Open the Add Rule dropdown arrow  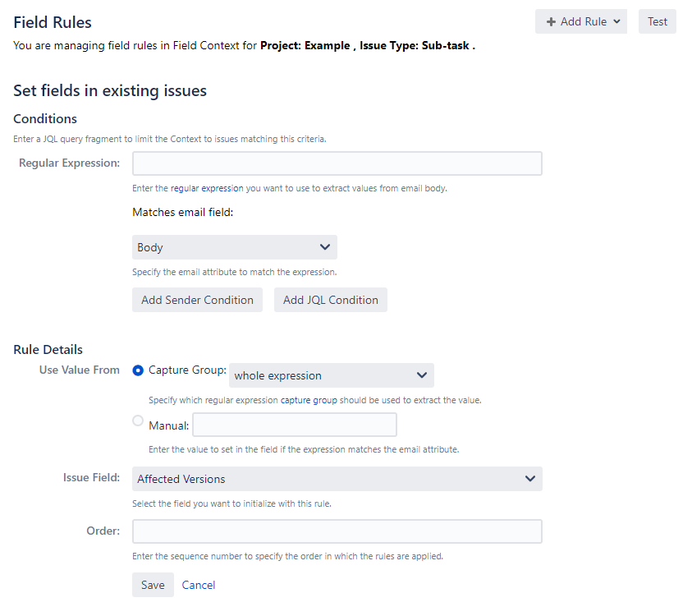(616, 21)
